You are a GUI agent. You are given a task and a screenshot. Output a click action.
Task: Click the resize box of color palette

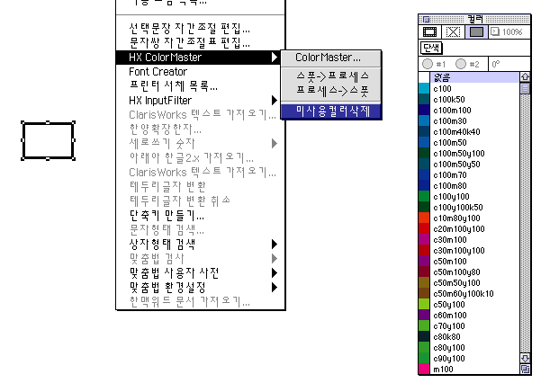[525, 369]
